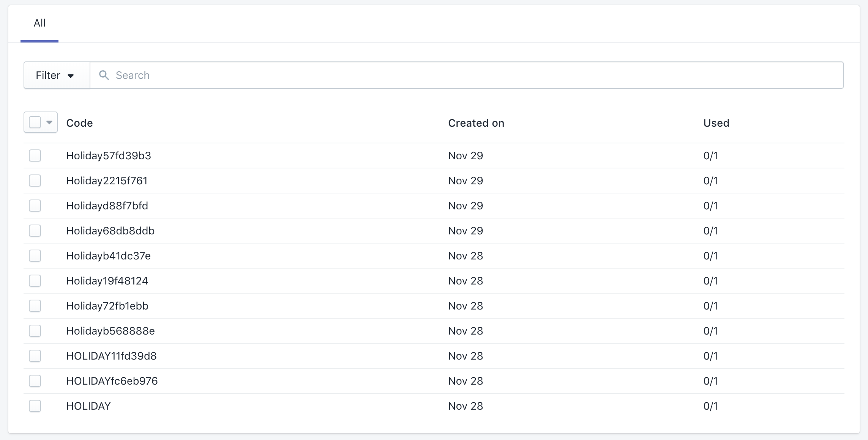The height and width of the screenshot is (440, 868).
Task: Click code Holiday68db8ddb
Action: pos(110,231)
